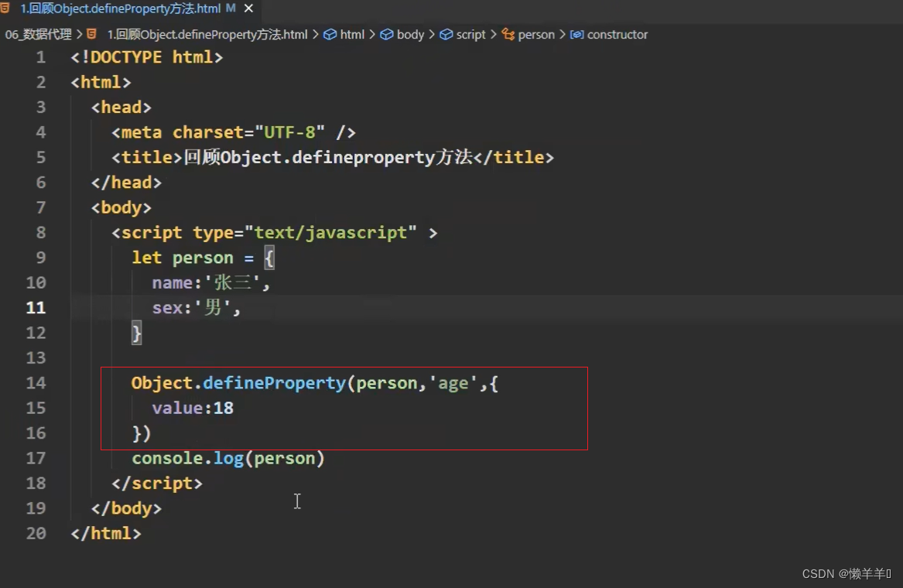Click the closing script tag
This screenshot has height=588, width=903.
tap(156, 484)
